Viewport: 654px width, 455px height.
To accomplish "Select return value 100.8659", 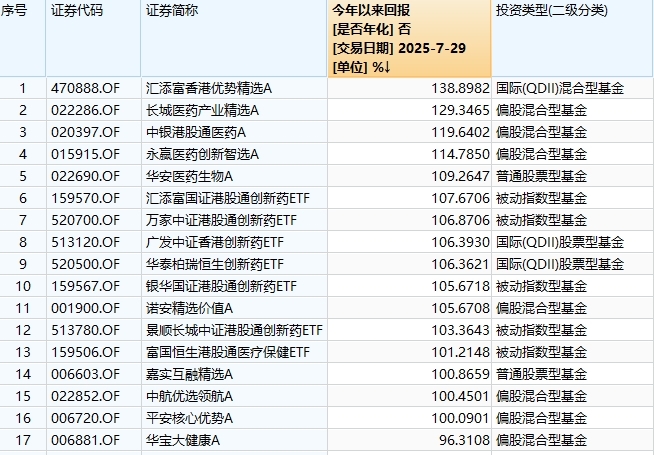I will (x=460, y=375).
